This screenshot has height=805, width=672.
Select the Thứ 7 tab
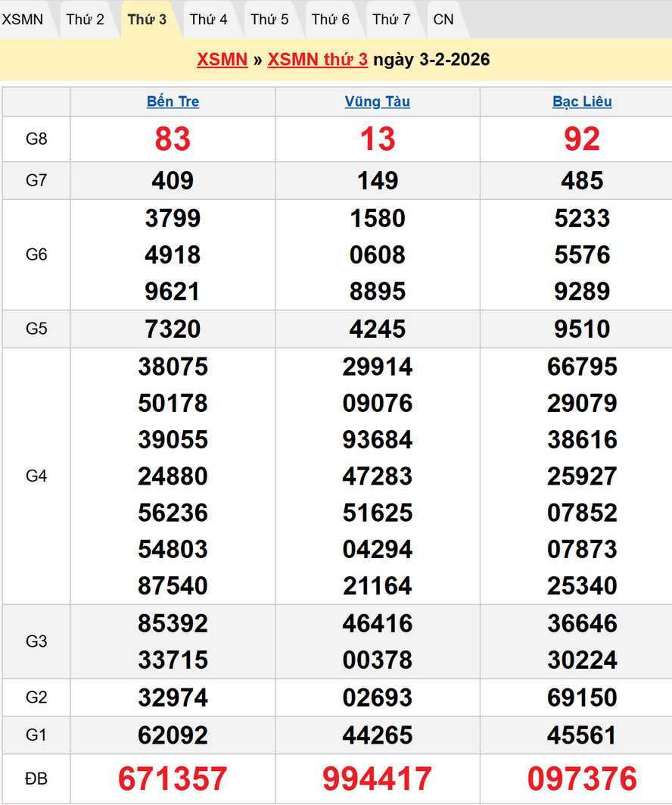[x=391, y=20]
